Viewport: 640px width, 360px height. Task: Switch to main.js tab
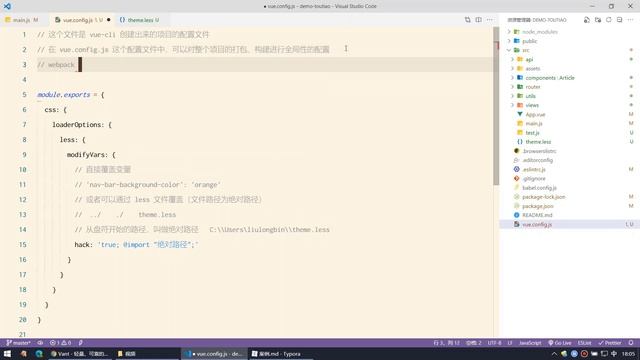(x=22, y=20)
